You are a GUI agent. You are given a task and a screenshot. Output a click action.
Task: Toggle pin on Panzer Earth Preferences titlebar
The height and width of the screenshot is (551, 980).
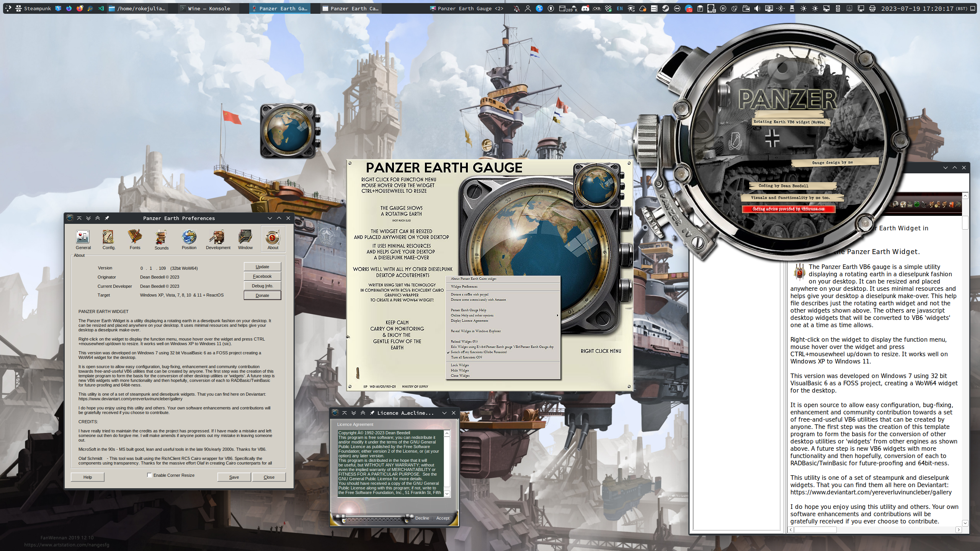pos(107,218)
